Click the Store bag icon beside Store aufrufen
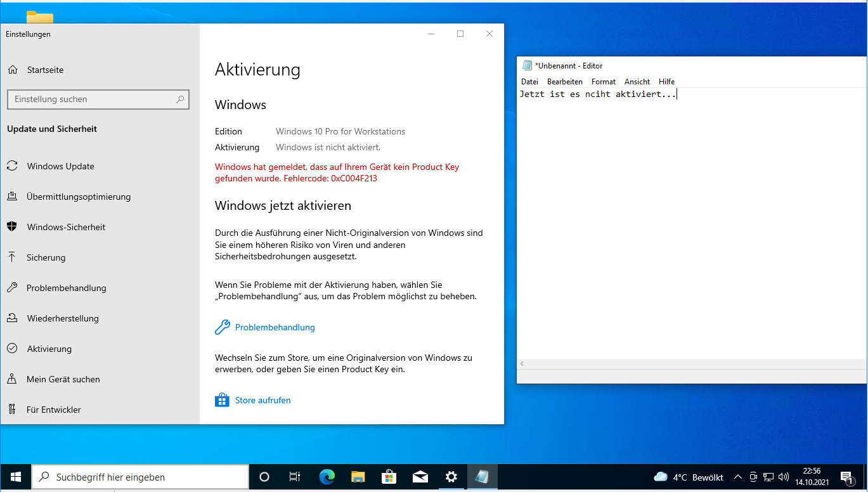 click(222, 400)
